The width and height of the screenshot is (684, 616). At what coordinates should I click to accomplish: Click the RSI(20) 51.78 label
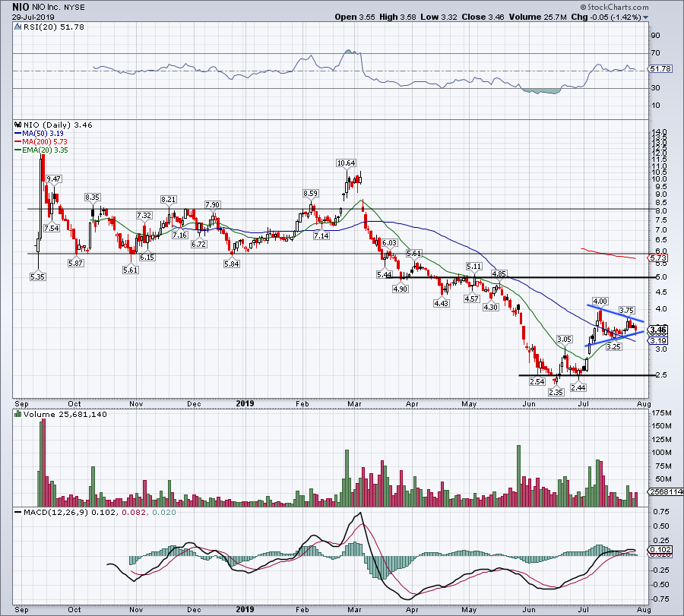click(x=53, y=27)
